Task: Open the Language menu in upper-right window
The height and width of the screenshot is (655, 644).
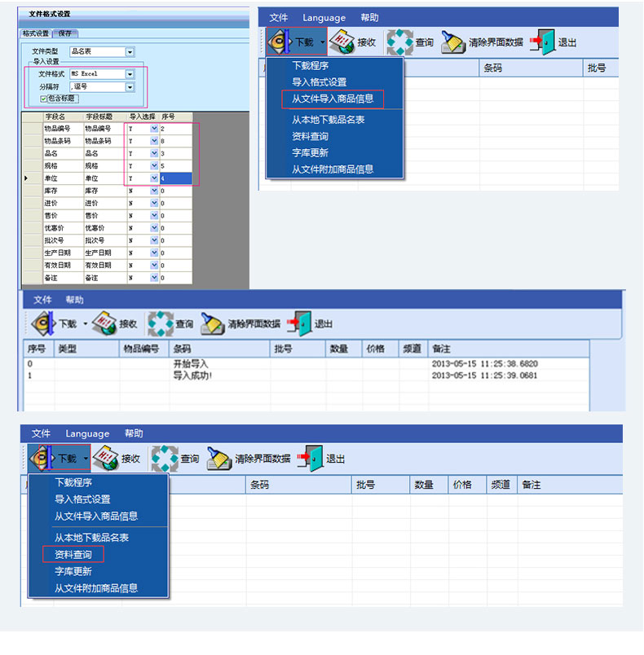Action: tap(324, 18)
